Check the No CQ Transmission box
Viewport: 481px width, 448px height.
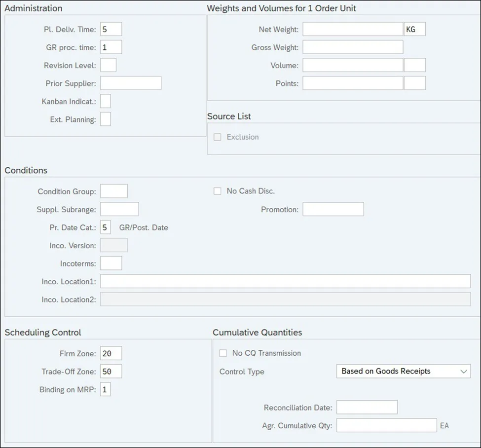(223, 353)
